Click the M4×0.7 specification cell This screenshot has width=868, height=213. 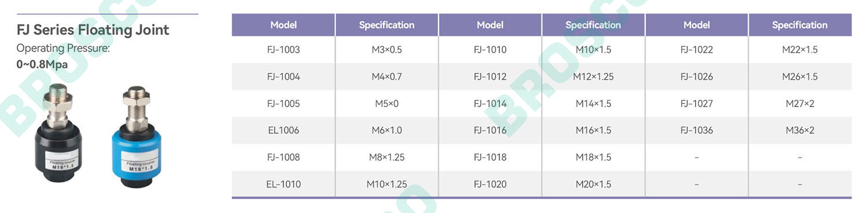387,76
